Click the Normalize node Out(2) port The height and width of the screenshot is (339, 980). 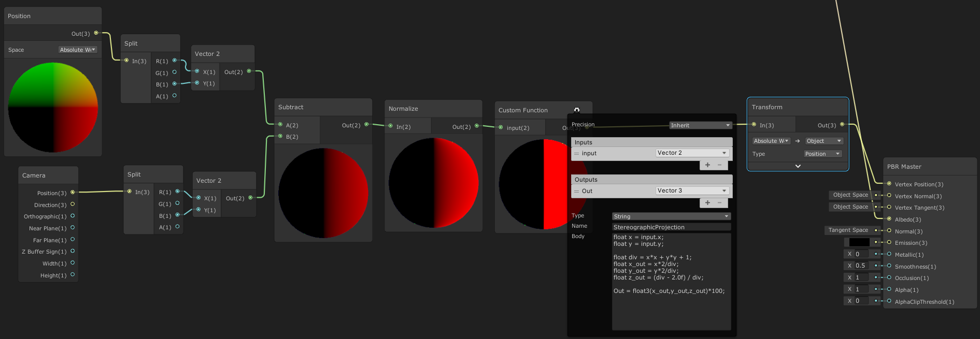(x=477, y=126)
